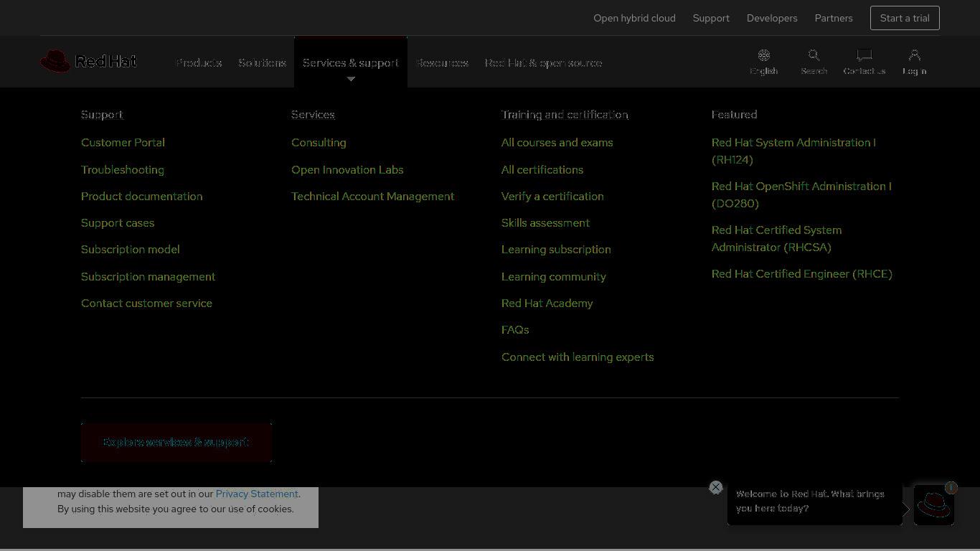This screenshot has height=551, width=980.
Task: Select Verify a certification
Action: [x=552, y=196]
